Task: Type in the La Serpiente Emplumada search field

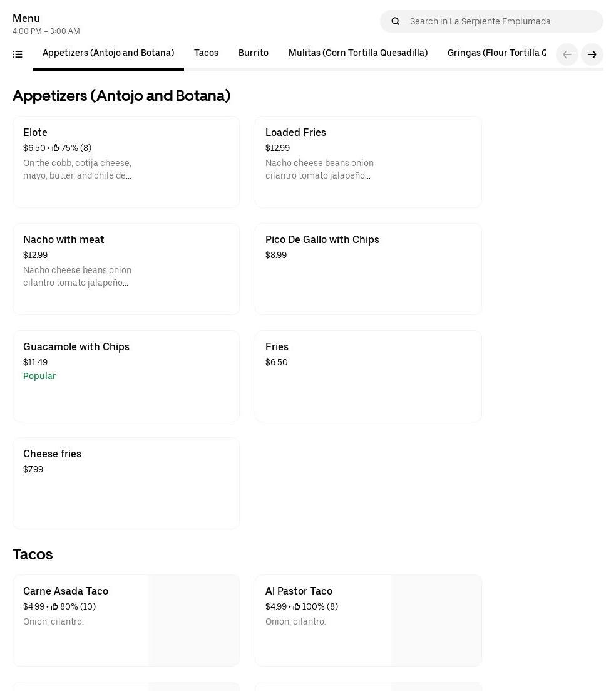Action: pyautogui.click(x=501, y=21)
